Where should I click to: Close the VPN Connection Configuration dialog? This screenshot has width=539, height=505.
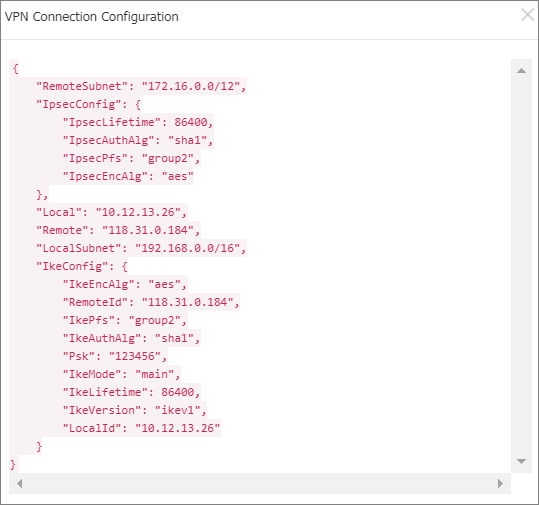point(527,15)
